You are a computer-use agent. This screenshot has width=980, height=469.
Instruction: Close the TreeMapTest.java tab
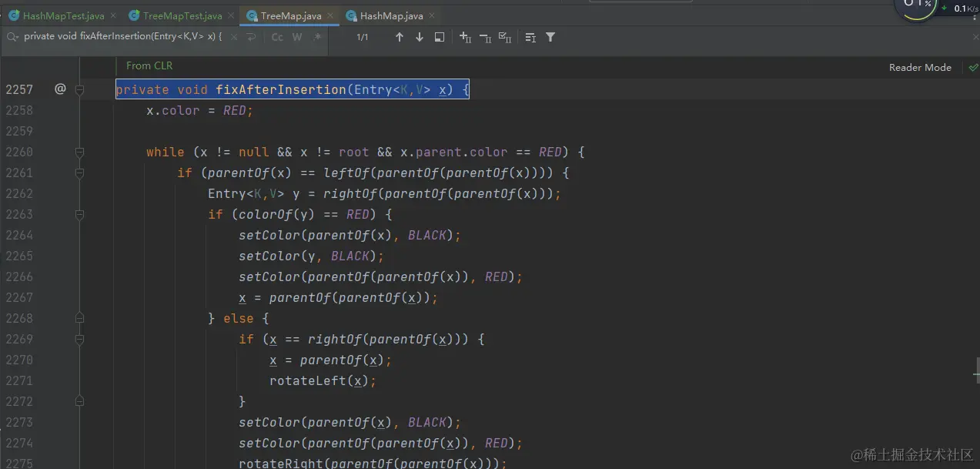click(231, 15)
